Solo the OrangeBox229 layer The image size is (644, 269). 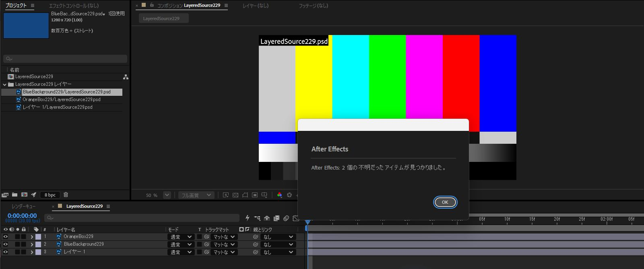(x=17, y=237)
